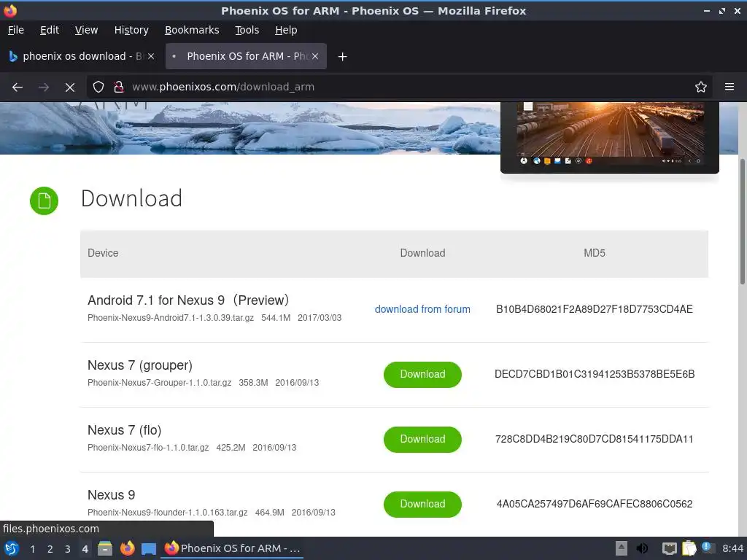Click 'Android 7.1 for Nexus 9 (Preview)' title
This screenshot has width=747, height=560.
188,300
